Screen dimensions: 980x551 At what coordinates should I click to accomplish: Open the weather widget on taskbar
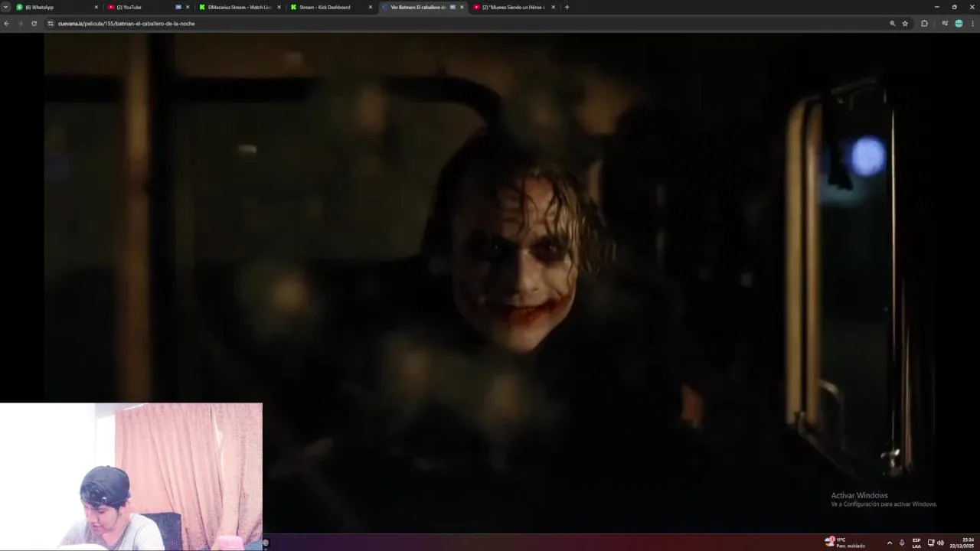[845, 543]
